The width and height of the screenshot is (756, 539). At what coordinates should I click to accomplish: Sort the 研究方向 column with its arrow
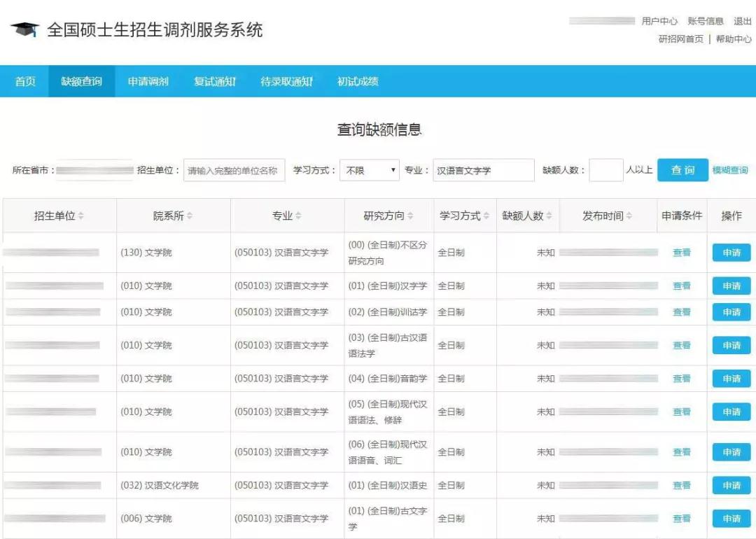tap(410, 216)
